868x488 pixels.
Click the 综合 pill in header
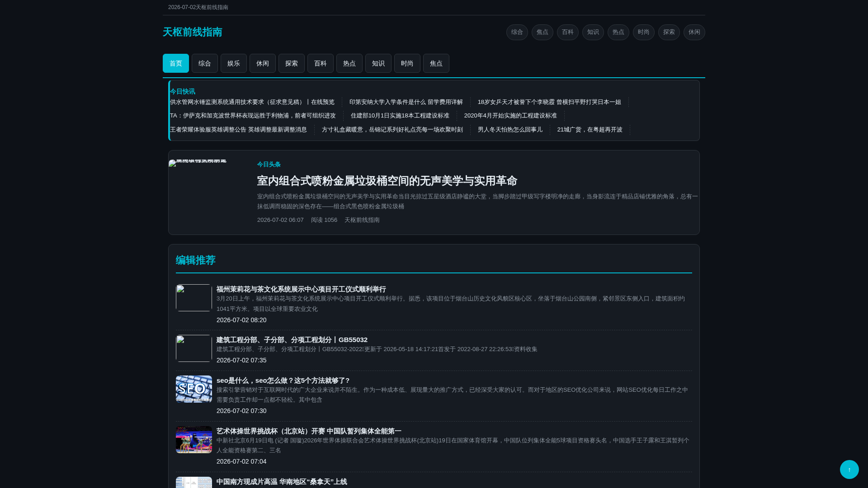click(x=517, y=32)
